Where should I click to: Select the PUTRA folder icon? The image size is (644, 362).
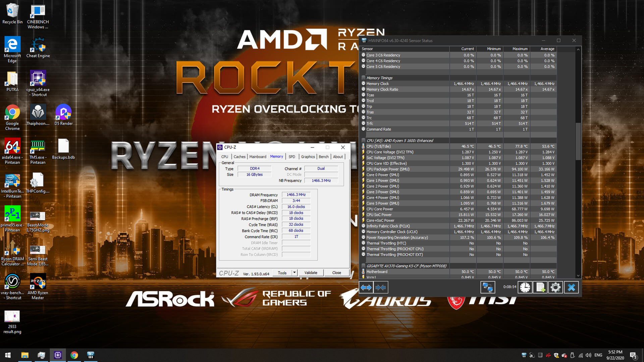point(12,81)
